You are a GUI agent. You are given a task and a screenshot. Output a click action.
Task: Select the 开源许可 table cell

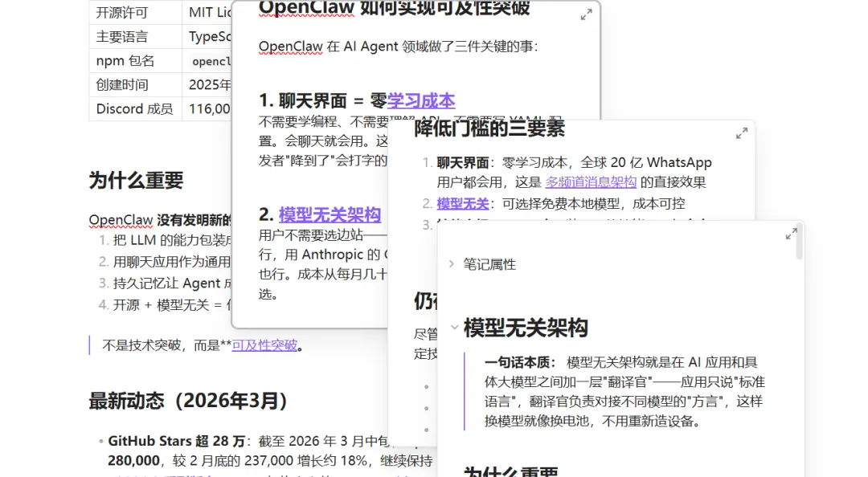[x=135, y=13]
